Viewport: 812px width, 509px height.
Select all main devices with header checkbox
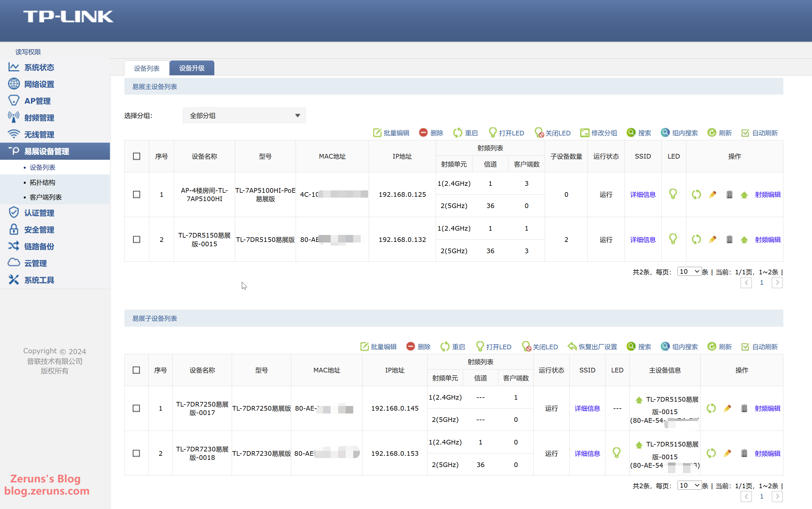pos(137,156)
